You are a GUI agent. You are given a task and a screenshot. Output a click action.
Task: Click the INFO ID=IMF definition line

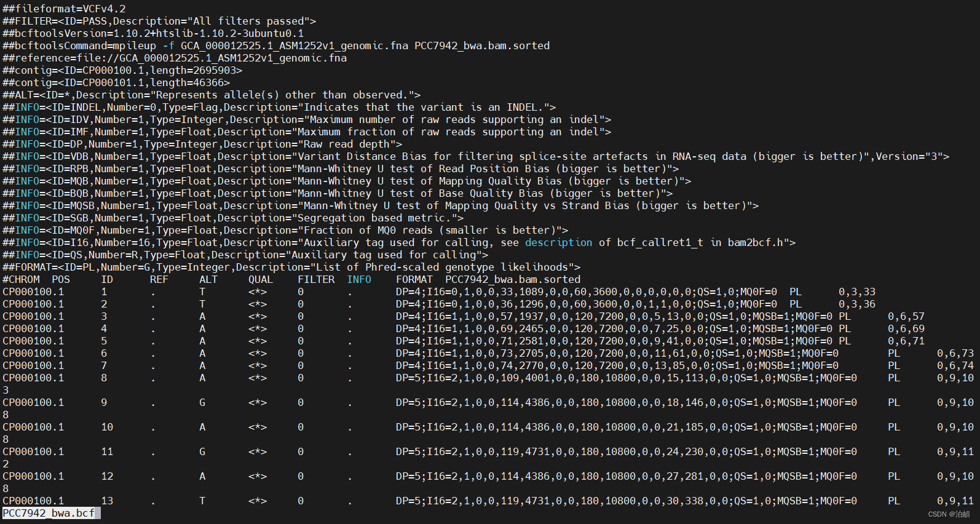tap(307, 132)
